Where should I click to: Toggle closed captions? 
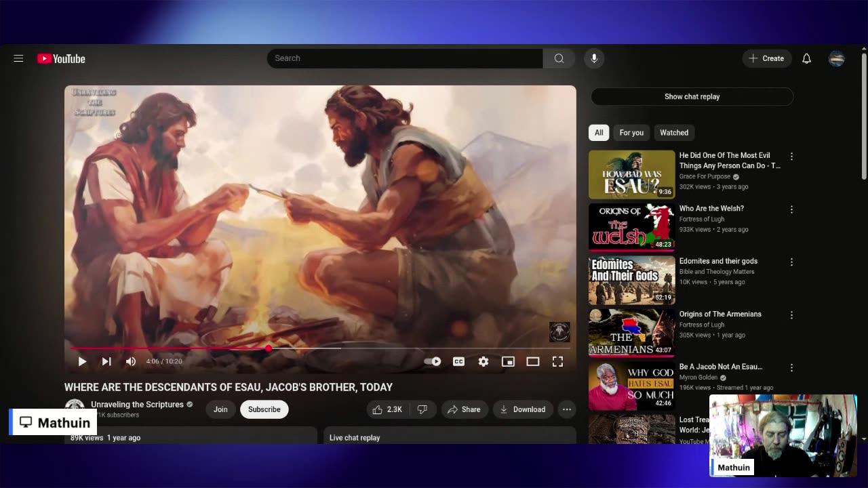click(x=458, y=361)
